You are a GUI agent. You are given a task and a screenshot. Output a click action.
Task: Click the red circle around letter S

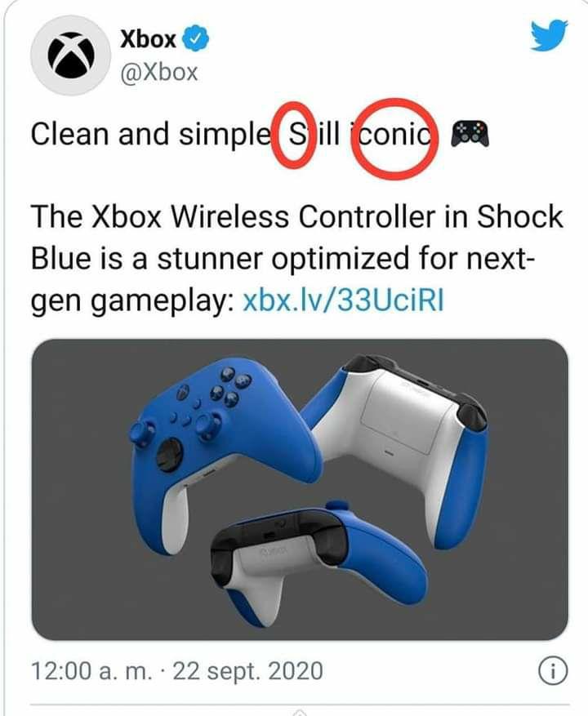294,135
